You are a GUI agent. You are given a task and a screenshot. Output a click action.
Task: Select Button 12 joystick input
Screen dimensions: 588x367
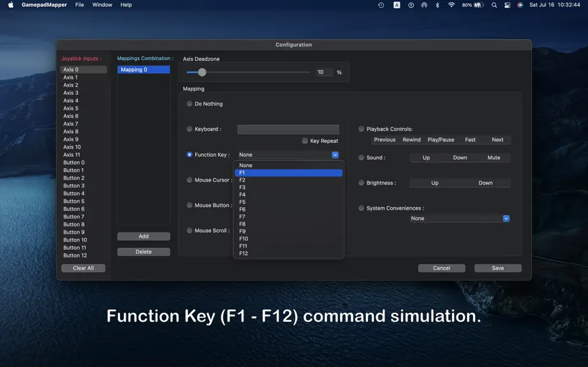click(84, 255)
